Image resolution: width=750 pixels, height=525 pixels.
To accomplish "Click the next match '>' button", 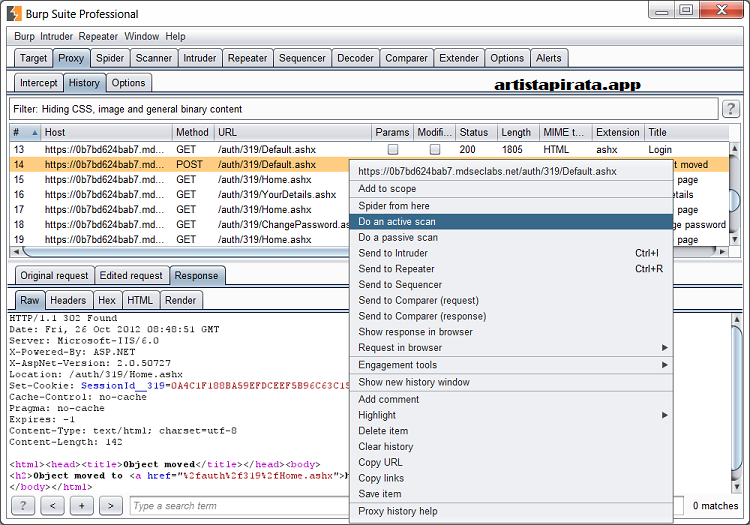I will coord(110,505).
